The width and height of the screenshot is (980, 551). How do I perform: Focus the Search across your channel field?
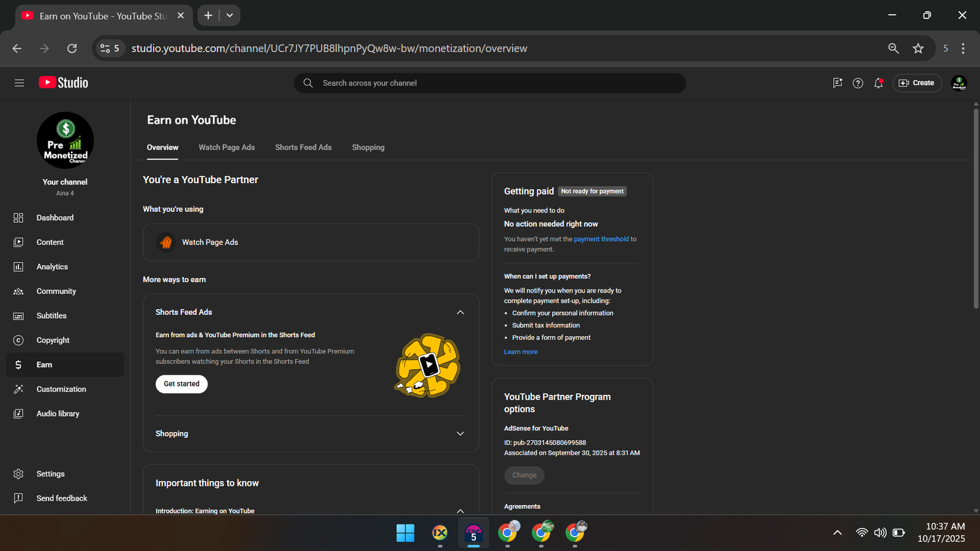[490, 83]
